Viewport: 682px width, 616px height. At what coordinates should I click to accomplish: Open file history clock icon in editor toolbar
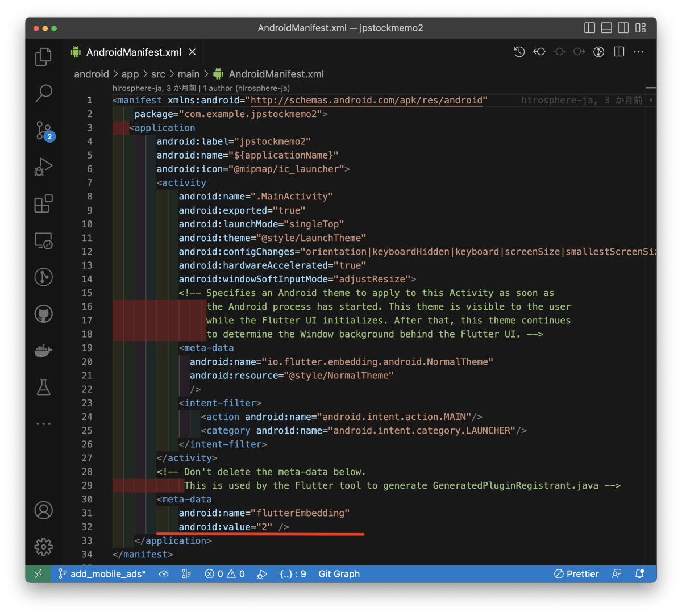(519, 52)
